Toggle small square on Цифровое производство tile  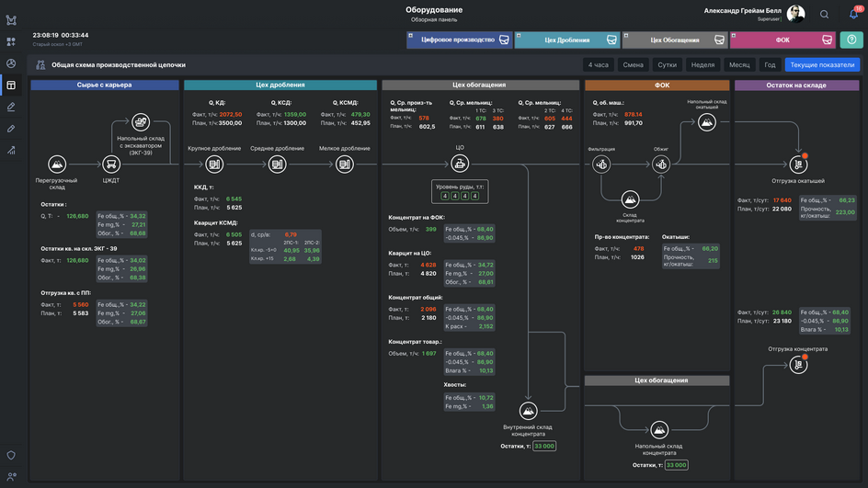pos(411,36)
